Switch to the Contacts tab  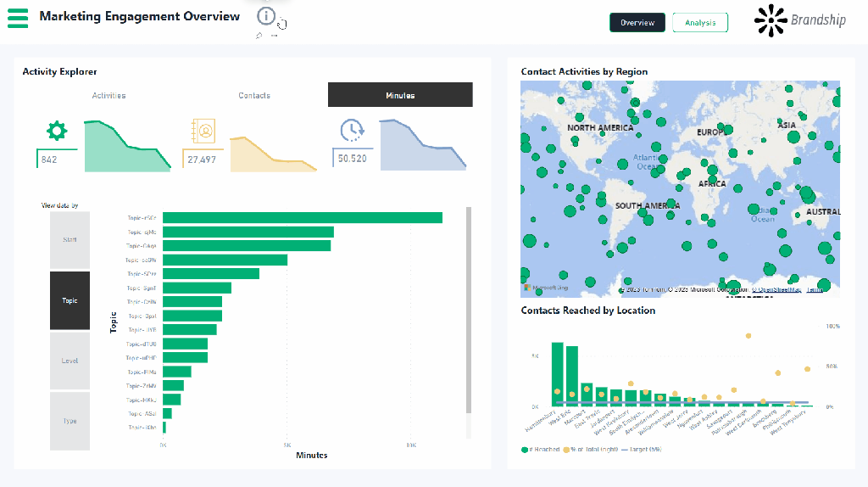click(254, 95)
